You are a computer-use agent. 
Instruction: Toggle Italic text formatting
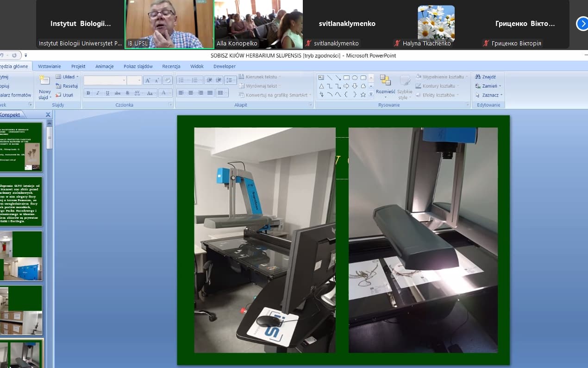coord(98,93)
